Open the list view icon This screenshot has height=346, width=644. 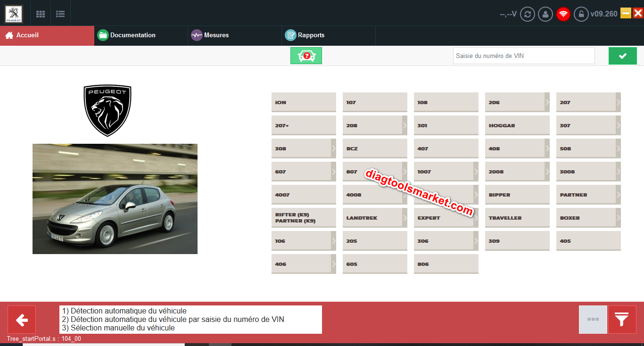tap(60, 14)
